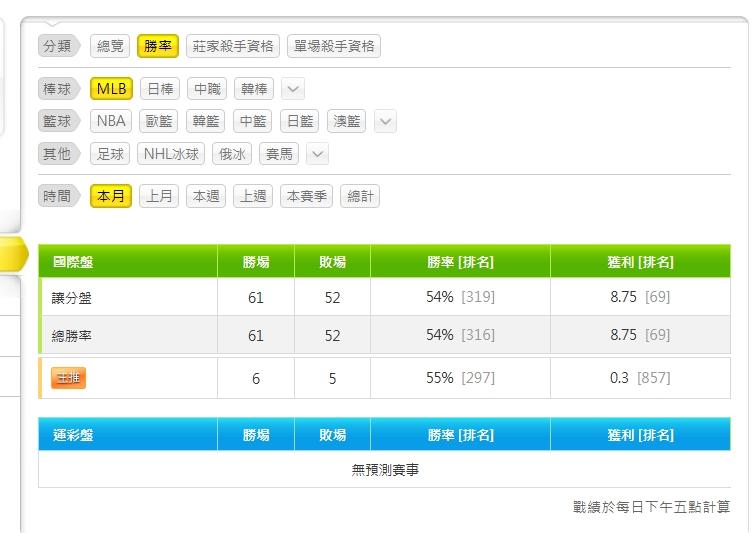
Task: Click the orange 主推 badge icon
Action: pyautogui.click(x=69, y=378)
